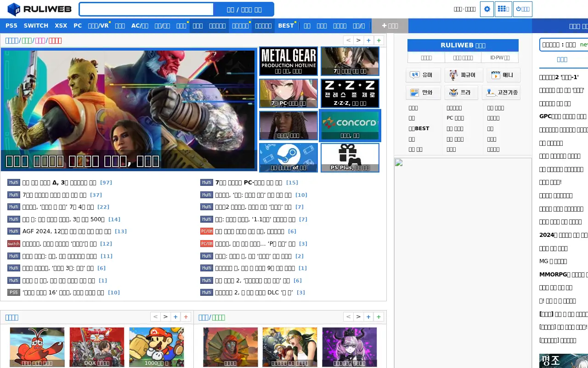Image resolution: width=588 pixels, height=368 pixels.
Task: Open the [15] comment count link
Action: point(292,183)
